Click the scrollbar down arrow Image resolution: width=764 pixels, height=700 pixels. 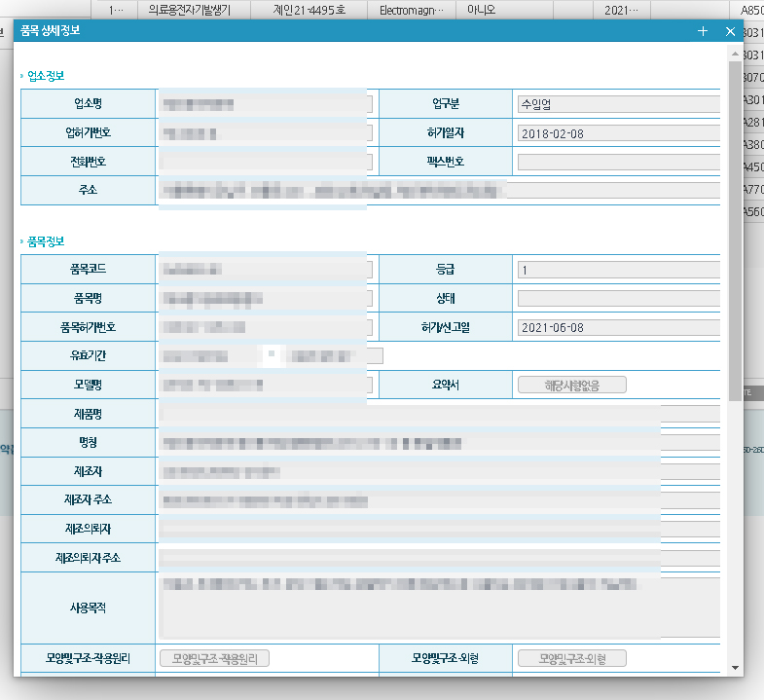click(735, 668)
